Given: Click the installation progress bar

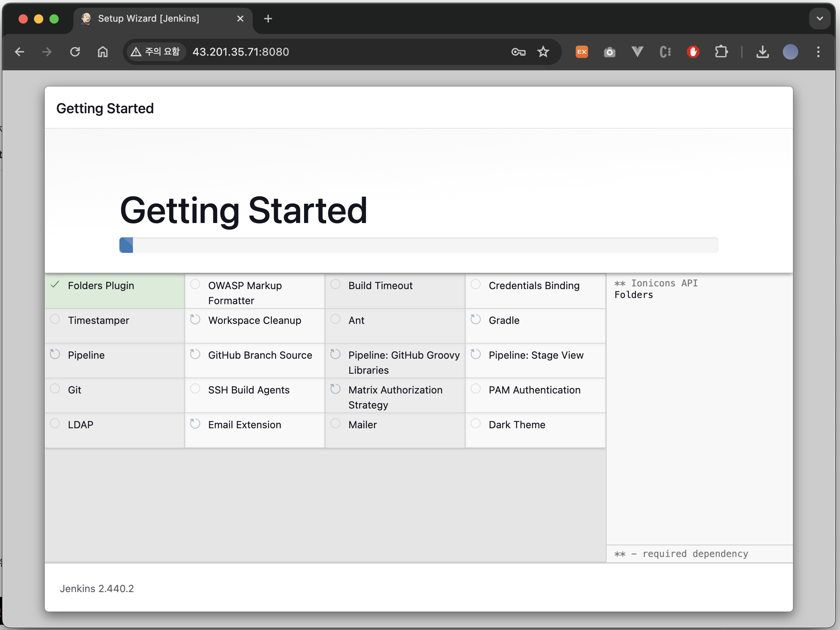Looking at the screenshot, I should [x=418, y=245].
